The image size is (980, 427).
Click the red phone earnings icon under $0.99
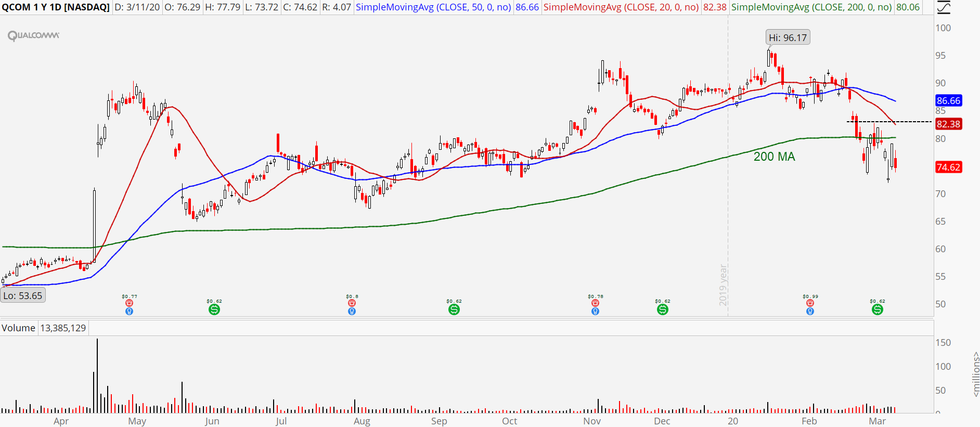[810, 303]
